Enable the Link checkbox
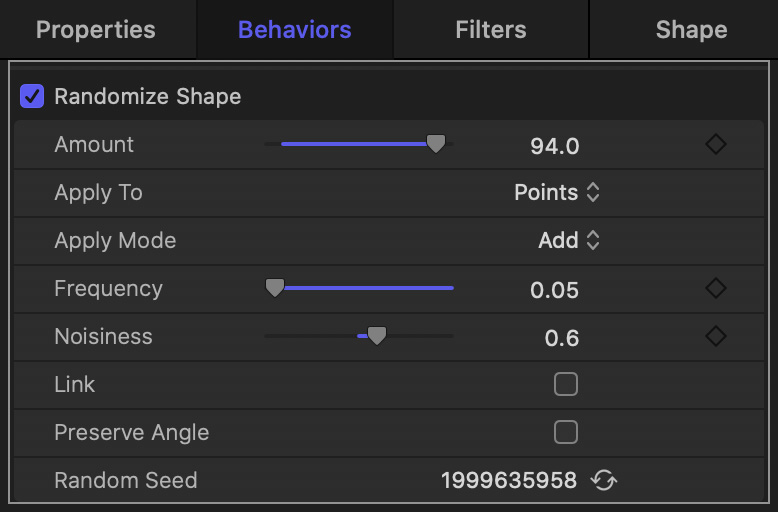Viewport: 778px width, 512px height. (566, 384)
